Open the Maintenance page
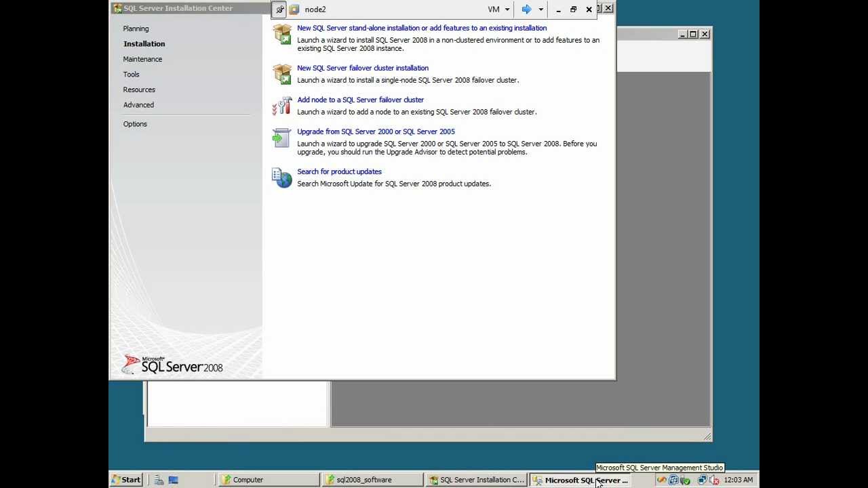 click(142, 59)
